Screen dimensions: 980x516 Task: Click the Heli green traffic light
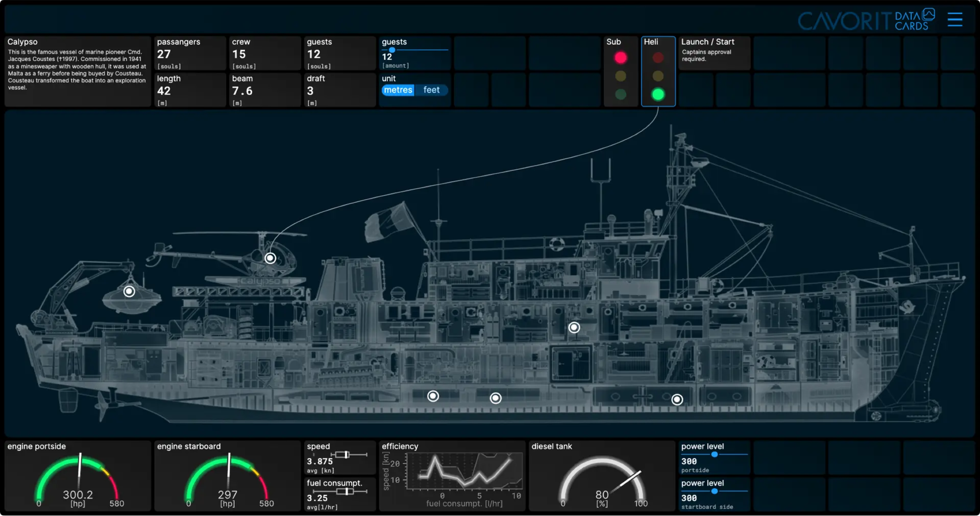(658, 94)
